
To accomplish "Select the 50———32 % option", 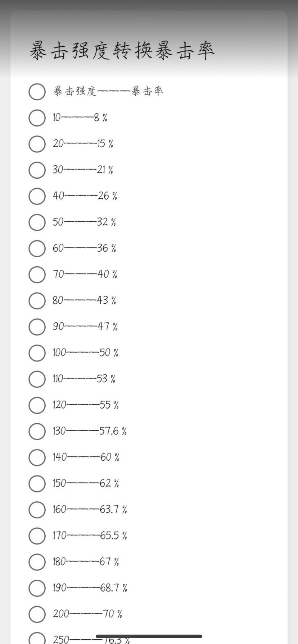I will (37, 222).
